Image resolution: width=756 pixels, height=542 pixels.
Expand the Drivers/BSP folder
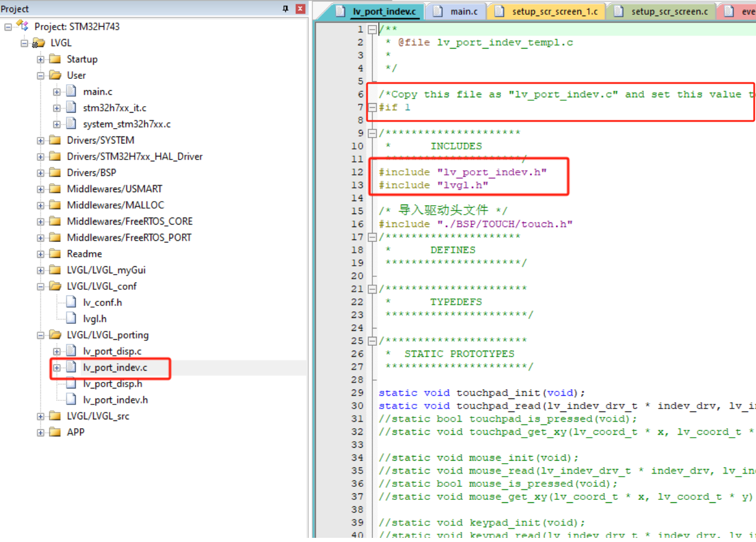click(40, 173)
